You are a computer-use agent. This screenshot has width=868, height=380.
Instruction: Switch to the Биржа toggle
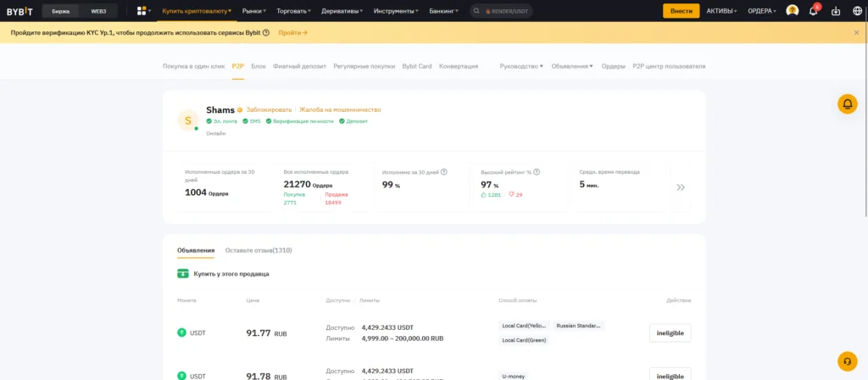click(x=61, y=11)
